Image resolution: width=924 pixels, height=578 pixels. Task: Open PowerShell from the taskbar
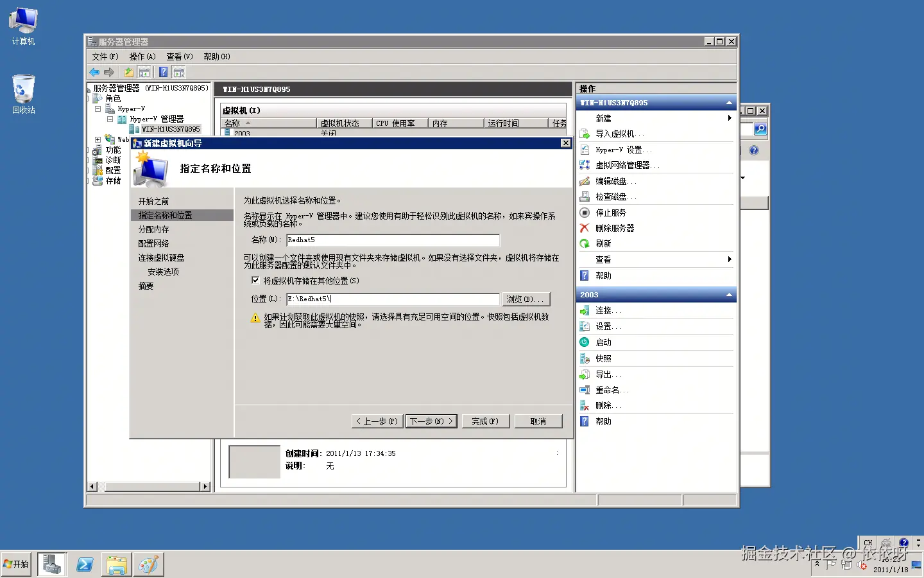tap(85, 565)
